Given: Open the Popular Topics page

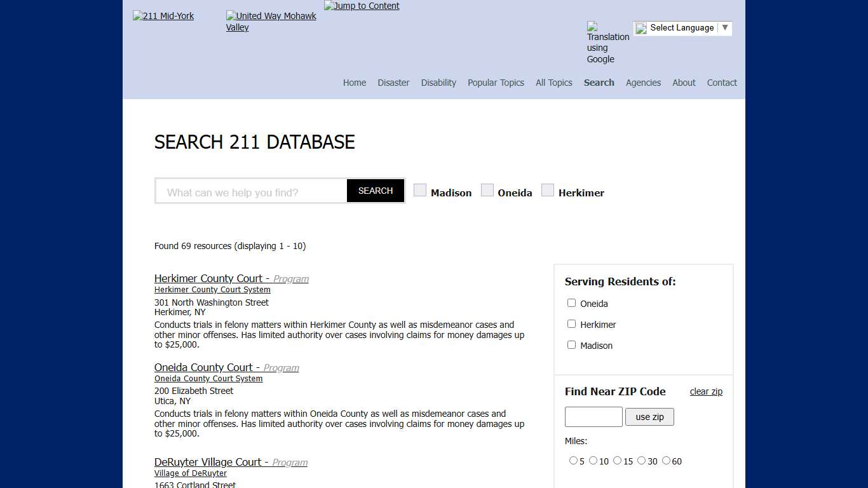Looking at the screenshot, I should 496,83.
